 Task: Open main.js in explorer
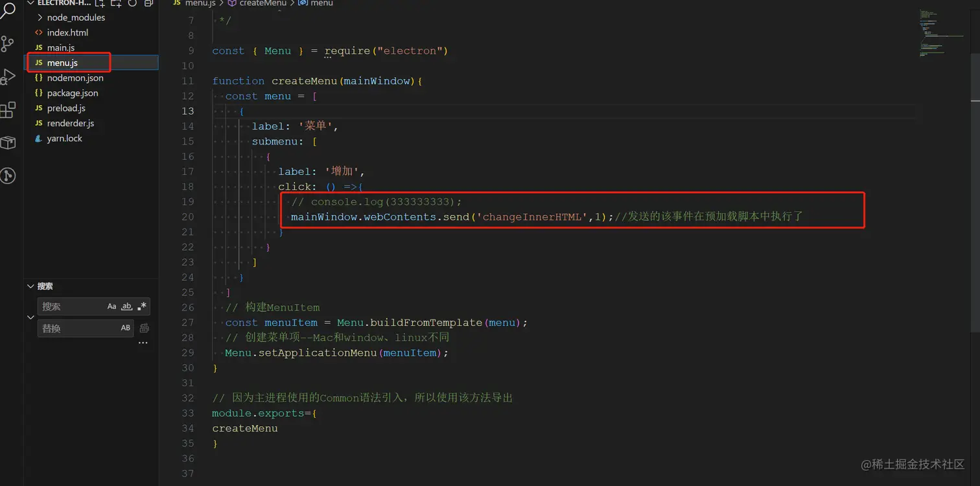61,48
